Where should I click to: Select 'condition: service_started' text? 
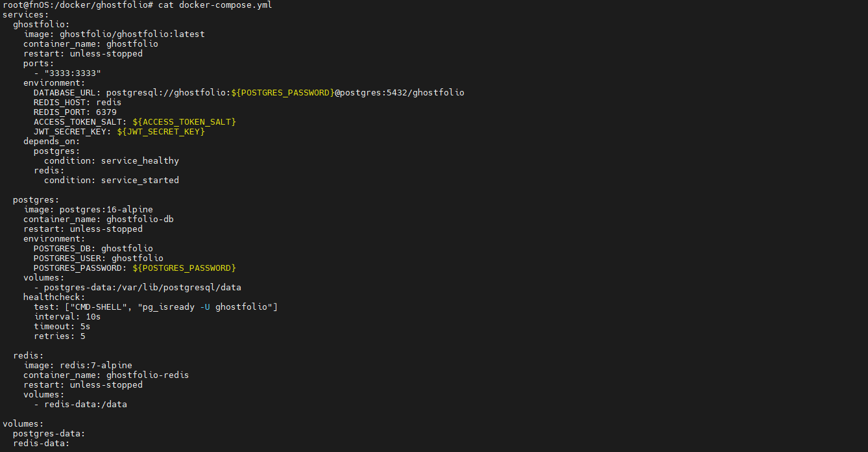(x=112, y=181)
